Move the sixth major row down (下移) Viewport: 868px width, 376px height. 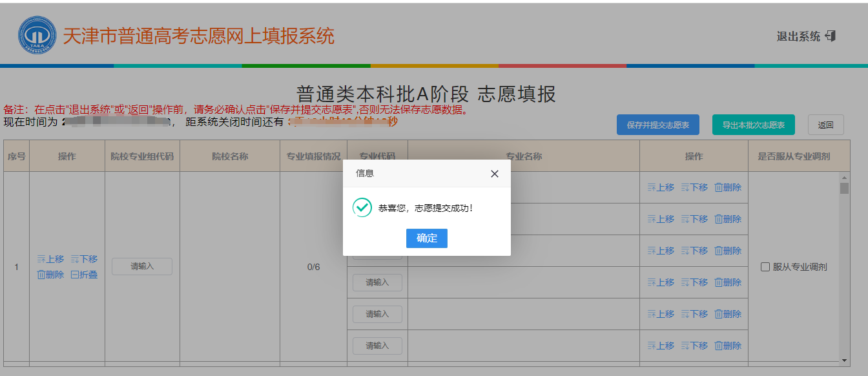(694, 346)
